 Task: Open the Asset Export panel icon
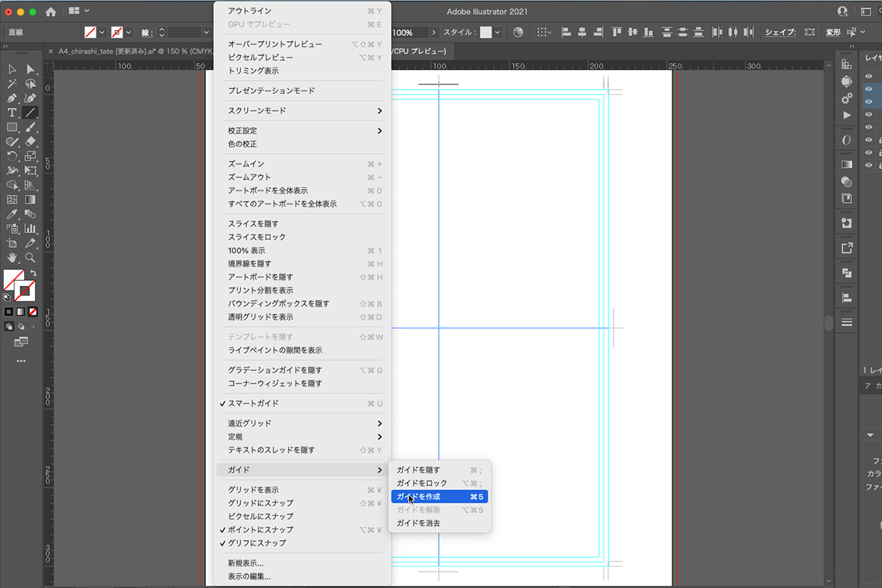click(x=847, y=248)
